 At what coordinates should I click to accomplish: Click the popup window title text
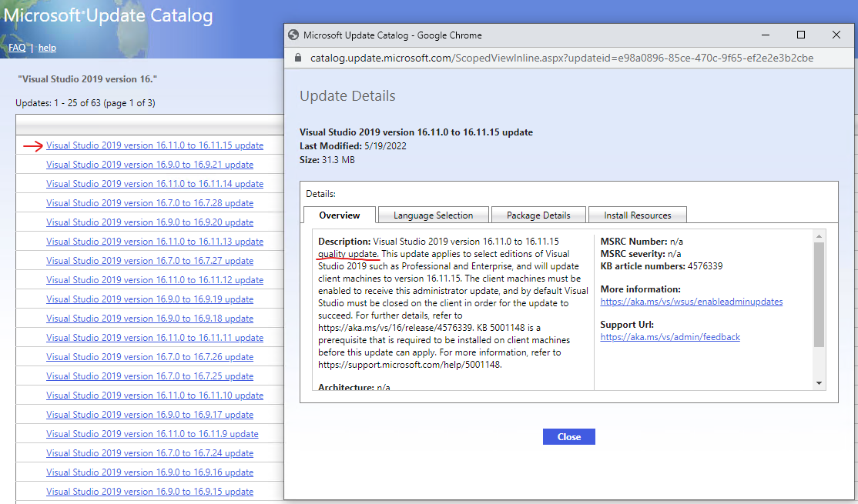tap(393, 35)
